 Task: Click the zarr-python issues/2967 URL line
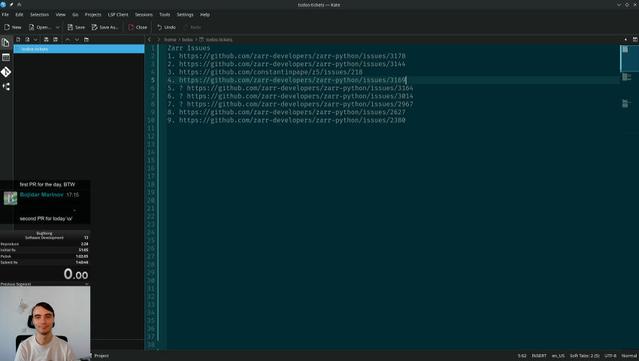tap(291, 104)
